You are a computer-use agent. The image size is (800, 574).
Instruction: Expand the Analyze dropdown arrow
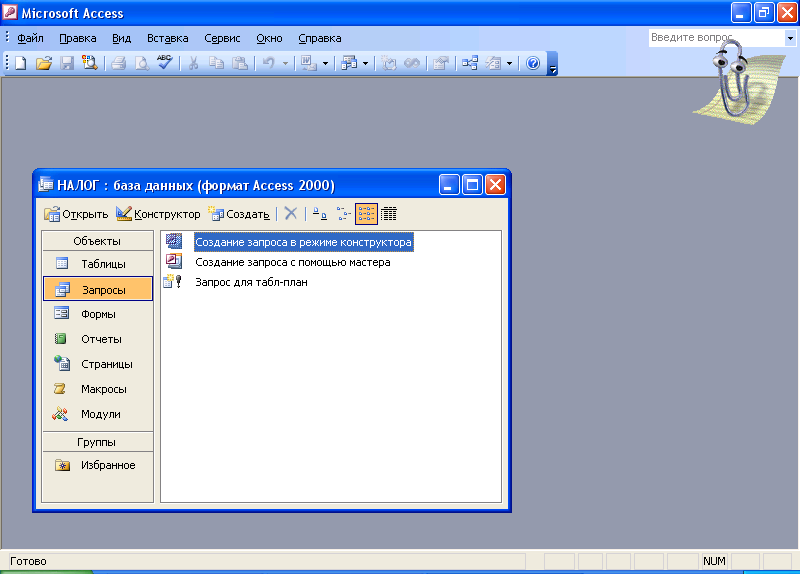(x=365, y=63)
